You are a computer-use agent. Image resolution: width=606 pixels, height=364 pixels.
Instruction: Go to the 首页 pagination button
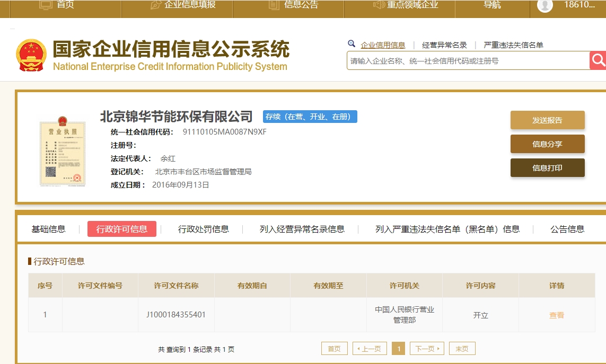335,349
